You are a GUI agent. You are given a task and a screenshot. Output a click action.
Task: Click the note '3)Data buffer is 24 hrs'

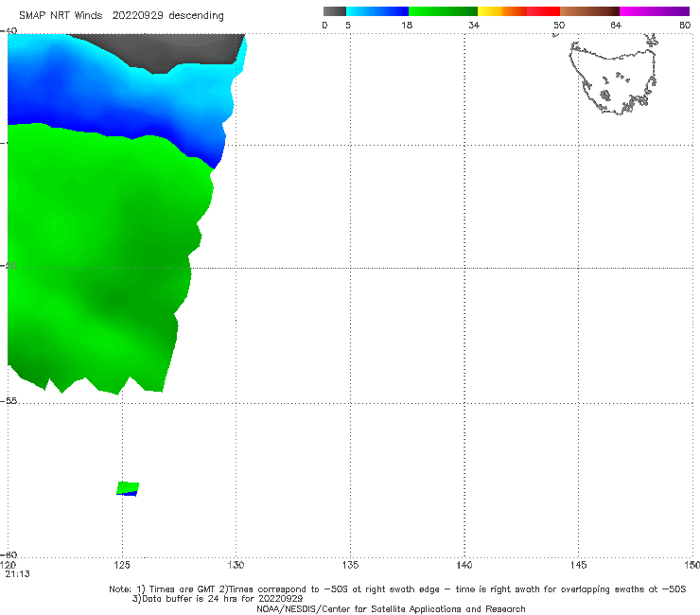[x=218, y=599]
